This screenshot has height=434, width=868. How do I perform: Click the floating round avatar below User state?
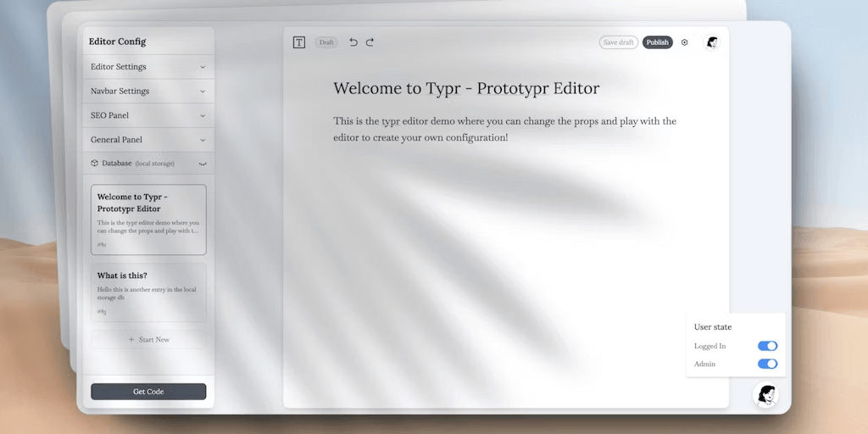(x=765, y=394)
